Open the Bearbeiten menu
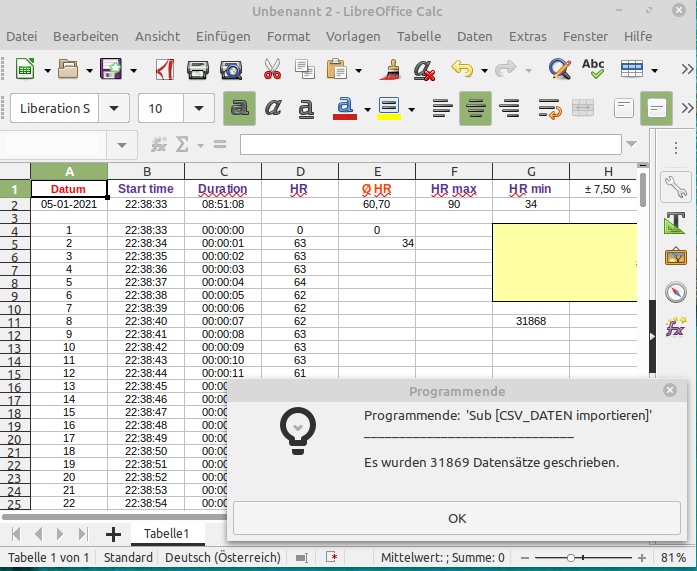 (x=86, y=36)
